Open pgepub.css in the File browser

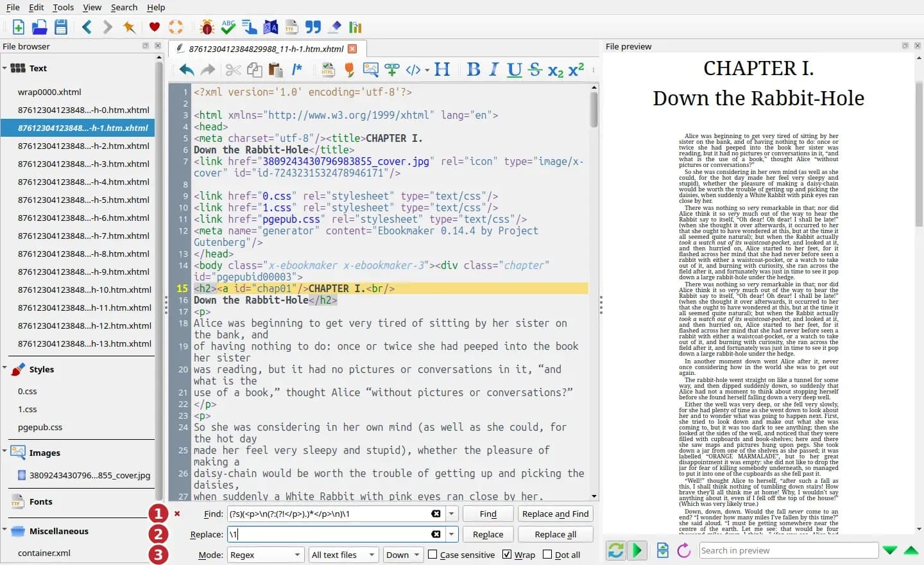40,427
